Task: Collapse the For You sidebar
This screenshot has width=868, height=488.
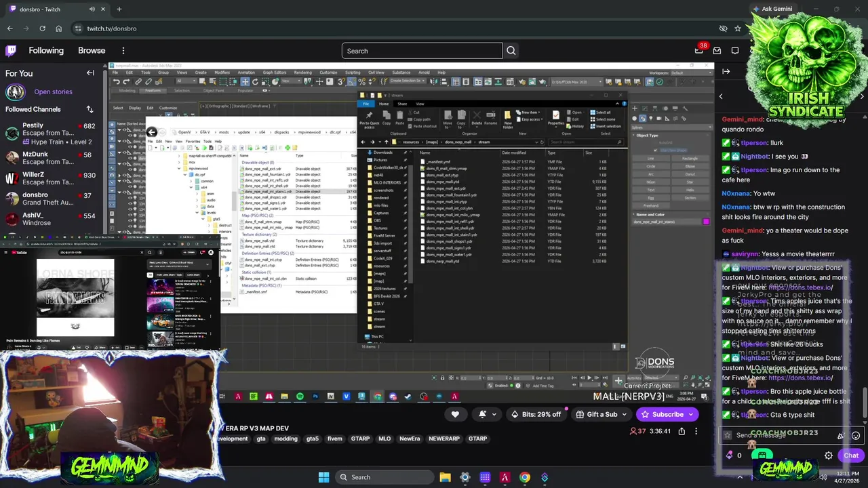Action: pos(90,73)
